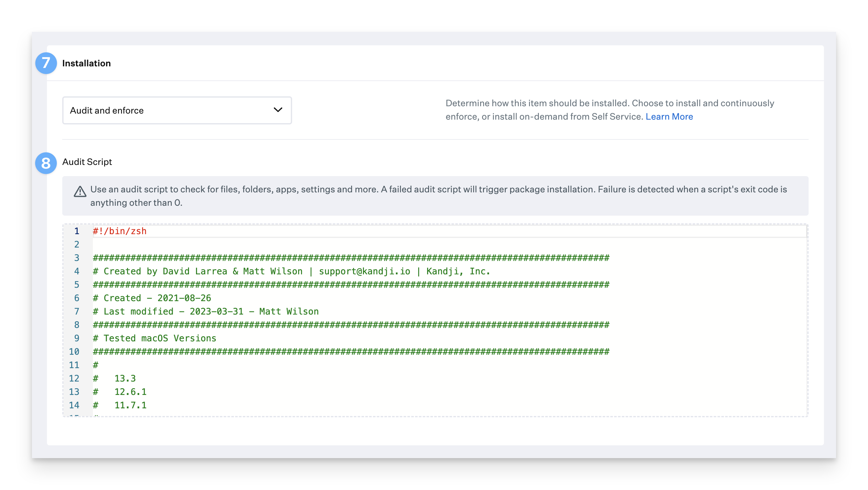Click the 11.7.1 version line
The width and height of the screenshot is (868, 490).
coord(130,405)
